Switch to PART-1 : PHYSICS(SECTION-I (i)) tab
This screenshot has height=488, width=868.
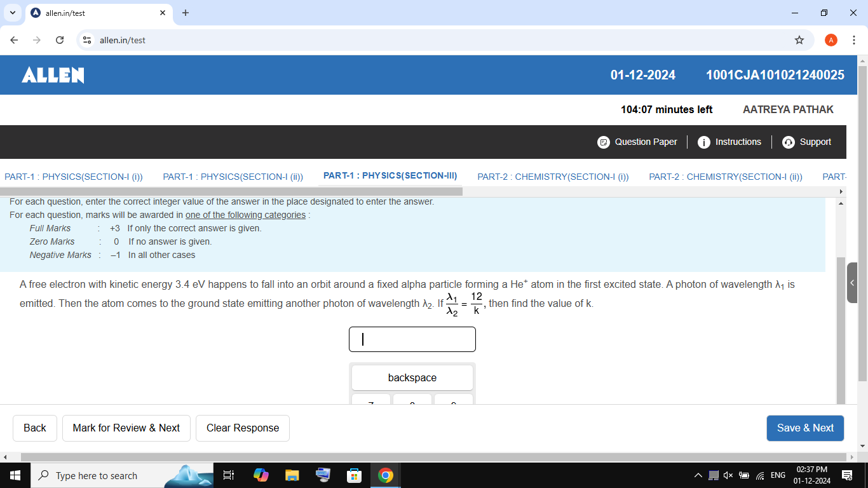click(x=74, y=177)
